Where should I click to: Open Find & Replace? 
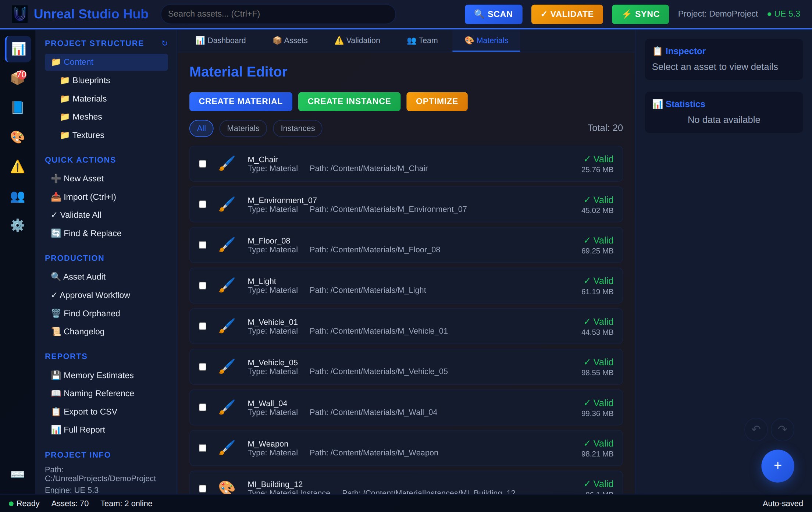106,233
